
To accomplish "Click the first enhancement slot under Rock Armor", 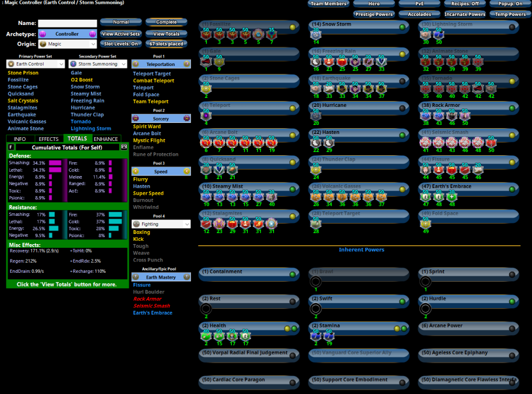I will [x=425, y=115].
